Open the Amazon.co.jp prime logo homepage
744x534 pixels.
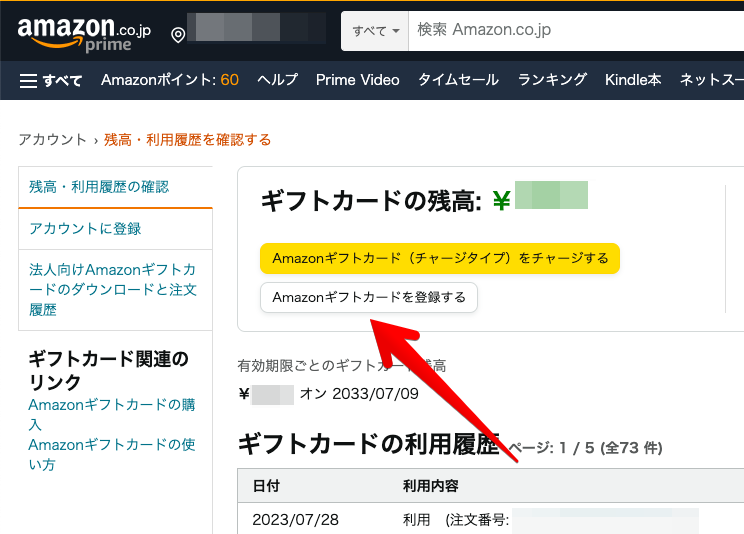84,34
